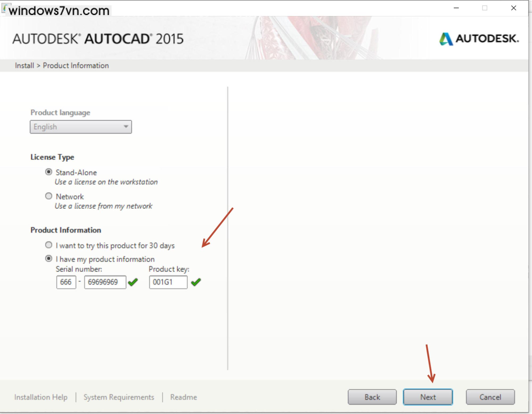532x414 pixels.
Task: Click the Product Information breadcrumb
Action: 76,65
